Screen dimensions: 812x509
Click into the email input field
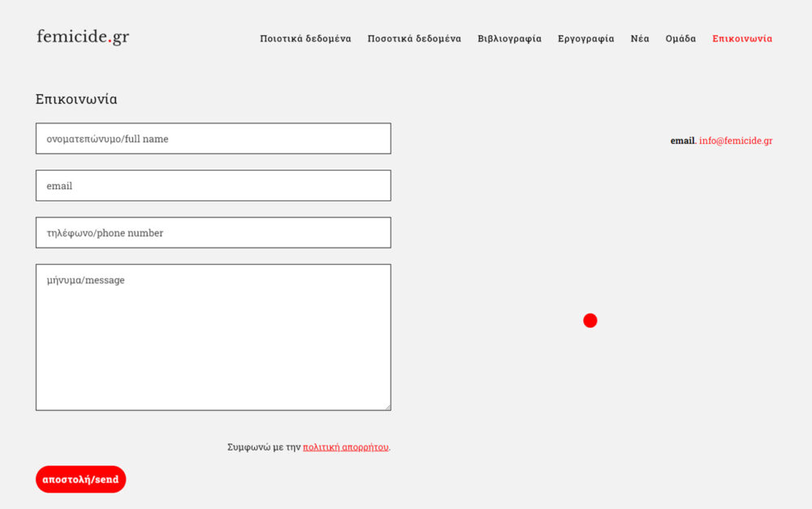[x=213, y=186]
